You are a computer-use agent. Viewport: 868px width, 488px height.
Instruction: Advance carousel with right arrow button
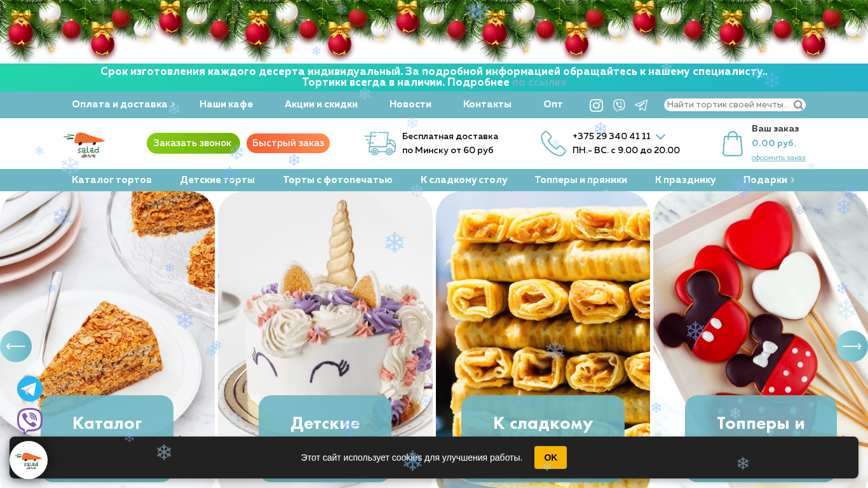852,346
